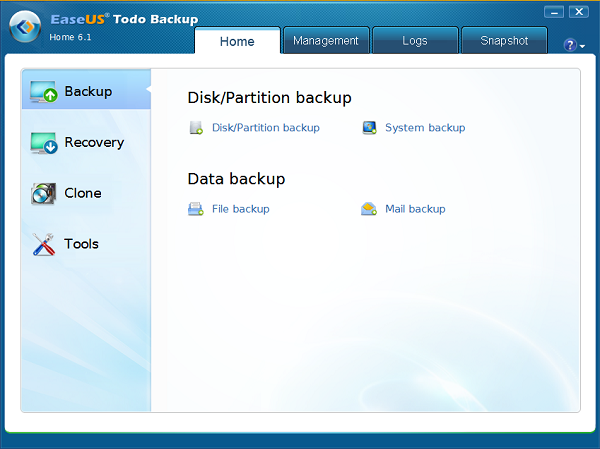Select the Backup monitor icon in sidebar
This screenshot has width=600, height=449.
pyautogui.click(x=44, y=91)
